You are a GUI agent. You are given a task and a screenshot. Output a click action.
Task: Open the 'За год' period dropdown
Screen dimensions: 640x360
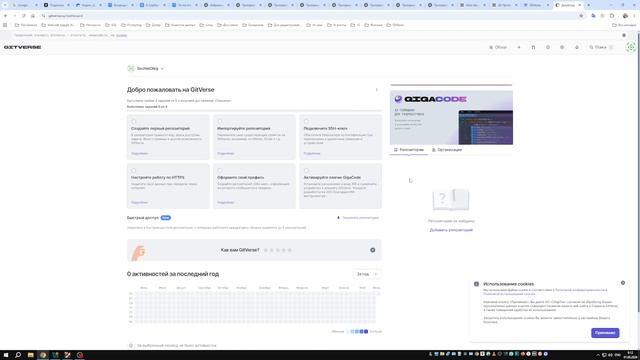[367, 274]
